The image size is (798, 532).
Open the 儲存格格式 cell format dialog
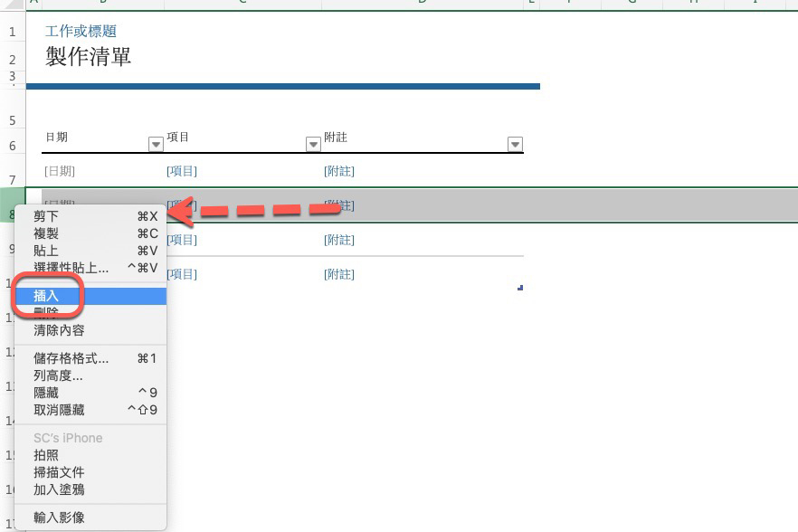70,358
